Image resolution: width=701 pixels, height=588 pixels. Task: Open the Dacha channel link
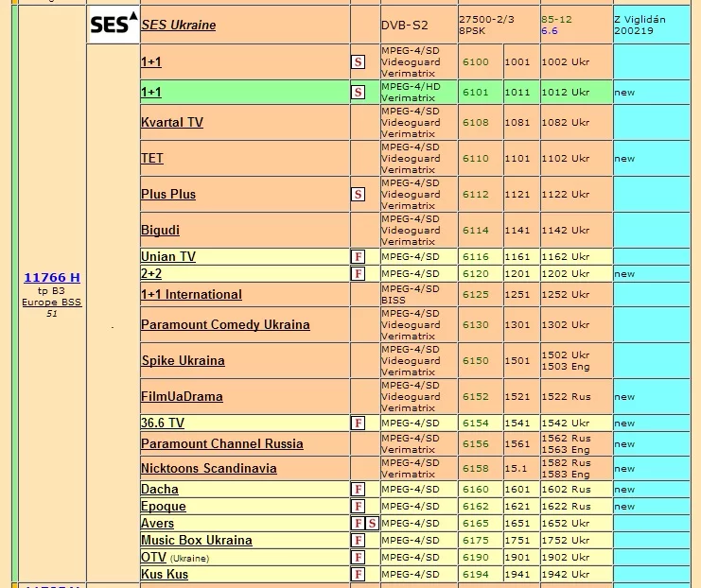[x=160, y=489]
